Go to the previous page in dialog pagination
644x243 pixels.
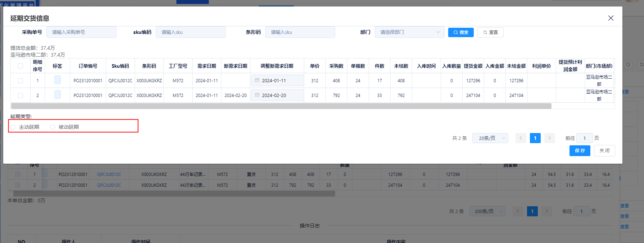(521, 138)
